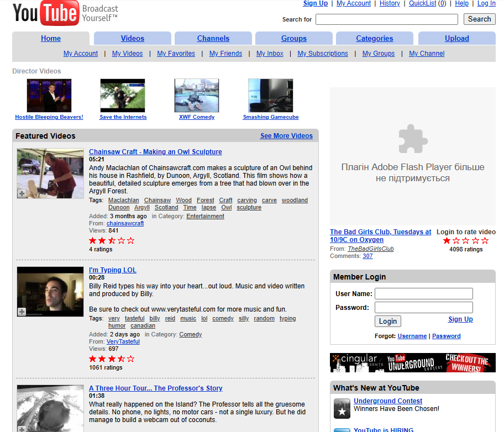Open the Categories tab
Image resolution: width=504 pixels, height=432 pixels.
pos(375,39)
